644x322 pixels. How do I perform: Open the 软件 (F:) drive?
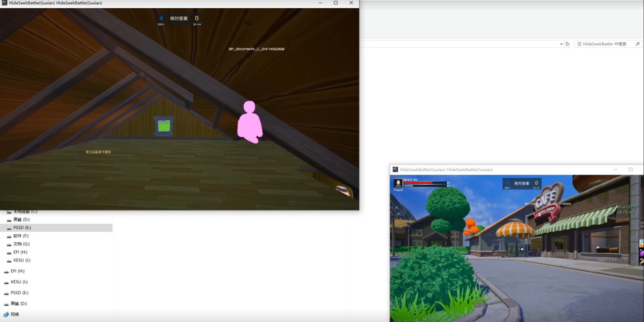tap(21, 236)
